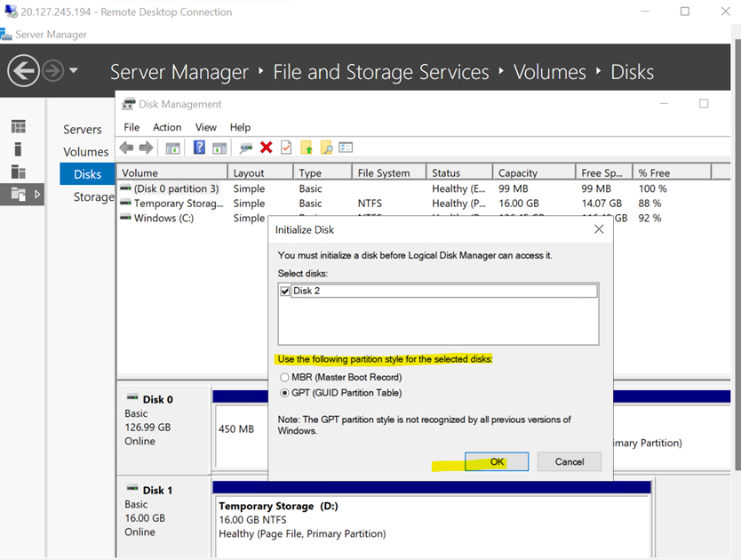Click OK to initialize Disk 2
Screen dimensions: 741x560
pyautogui.click(x=497, y=461)
